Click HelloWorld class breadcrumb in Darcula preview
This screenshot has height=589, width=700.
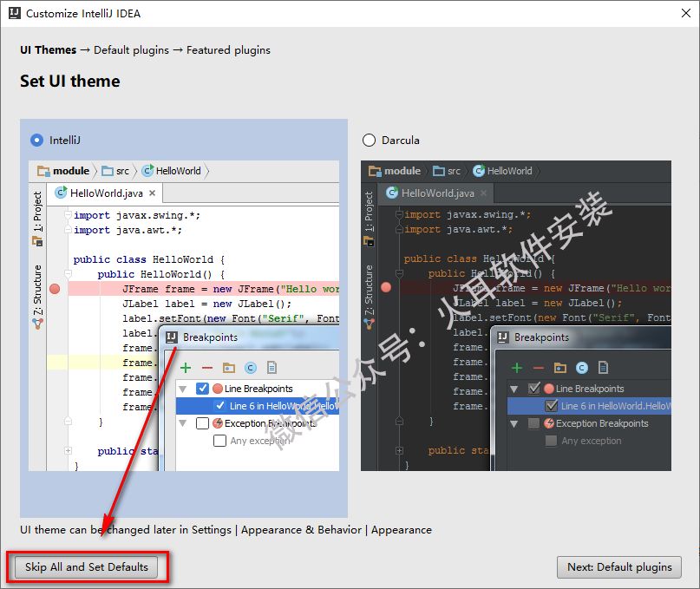click(x=503, y=171)
